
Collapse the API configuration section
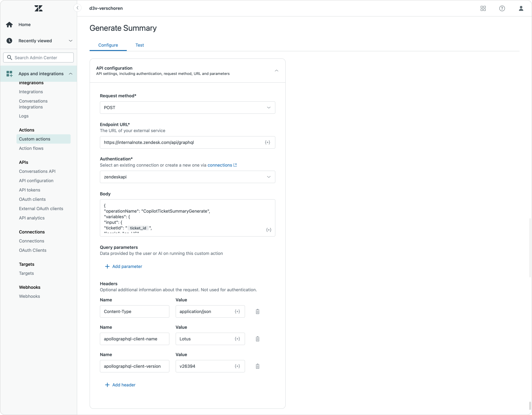[276, 71]
